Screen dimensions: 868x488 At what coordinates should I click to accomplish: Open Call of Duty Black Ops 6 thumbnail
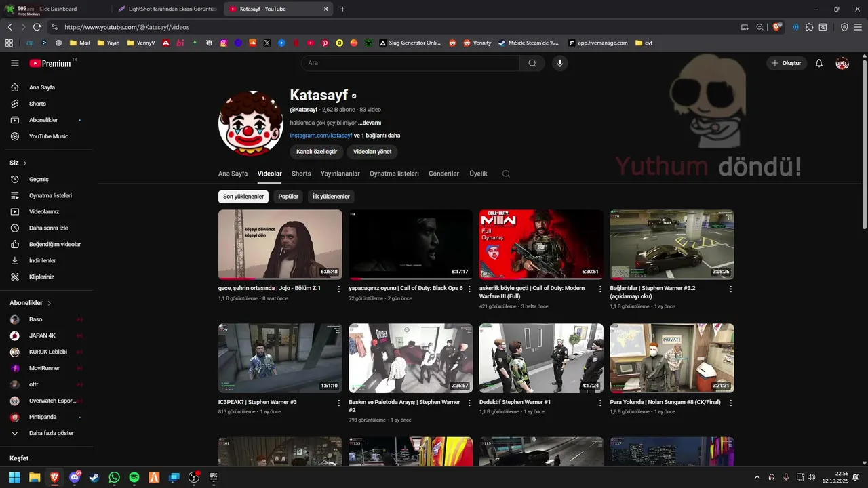click(410, 245)
